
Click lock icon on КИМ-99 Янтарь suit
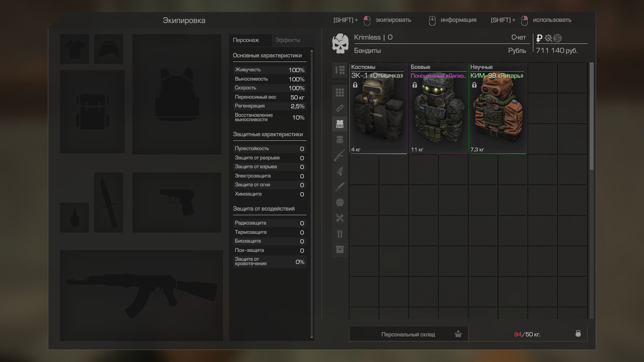coord(474,85)
